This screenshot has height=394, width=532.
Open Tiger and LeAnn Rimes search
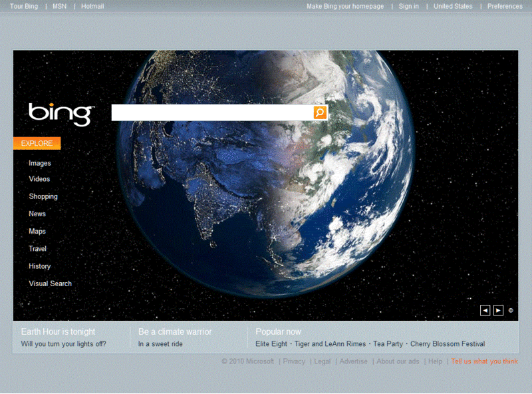(x=330, y=343)
